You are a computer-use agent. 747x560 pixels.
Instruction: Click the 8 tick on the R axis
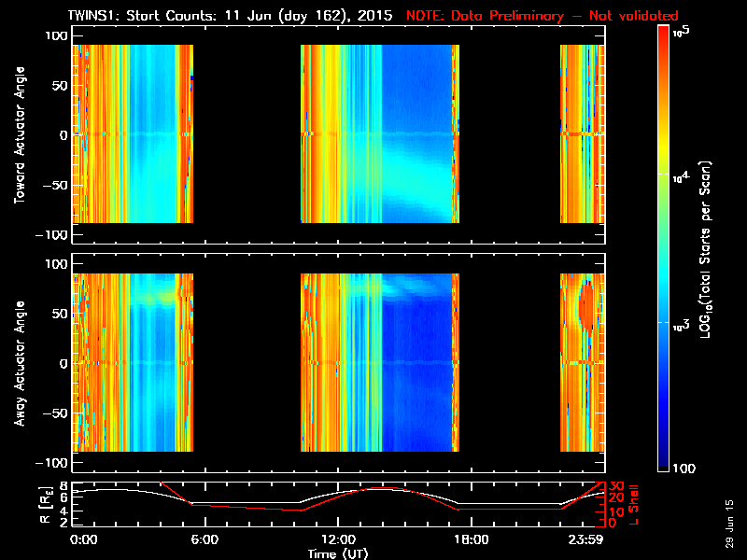[63, 486]
